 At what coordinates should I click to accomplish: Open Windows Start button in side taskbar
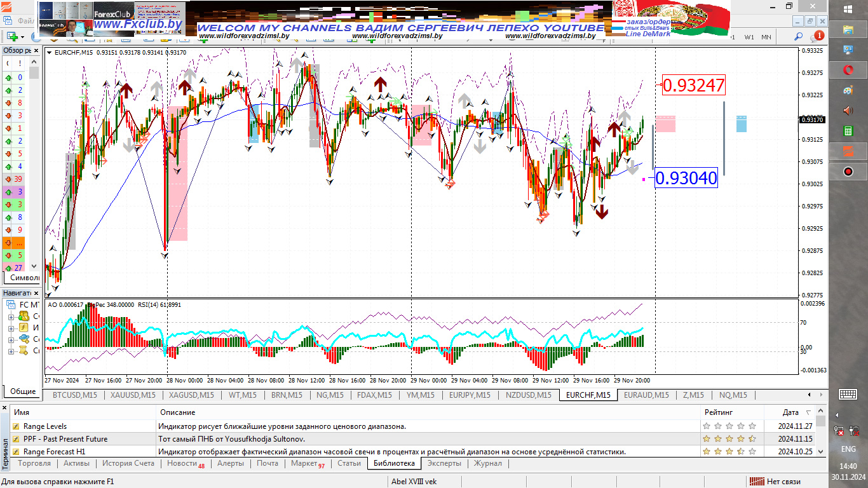pos(848,8)
